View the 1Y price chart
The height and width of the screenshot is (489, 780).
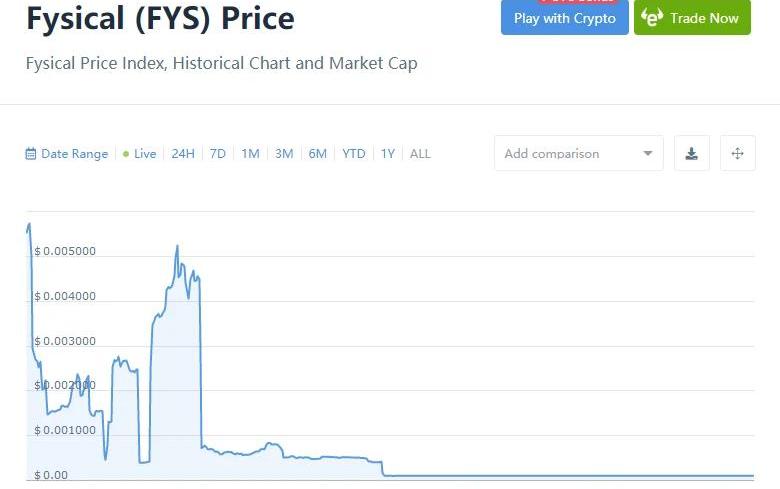(388, 154)
